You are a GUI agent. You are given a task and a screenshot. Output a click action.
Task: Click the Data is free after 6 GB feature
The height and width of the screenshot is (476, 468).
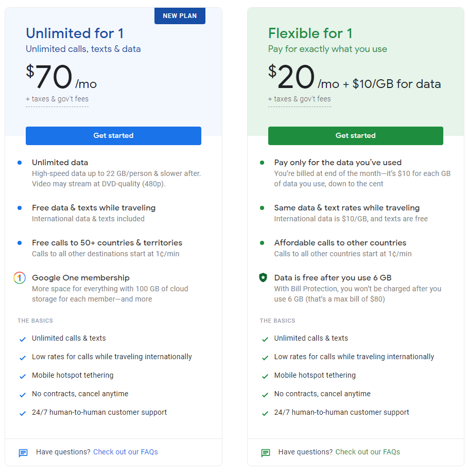pyautogui.click(x=333, y=278)
